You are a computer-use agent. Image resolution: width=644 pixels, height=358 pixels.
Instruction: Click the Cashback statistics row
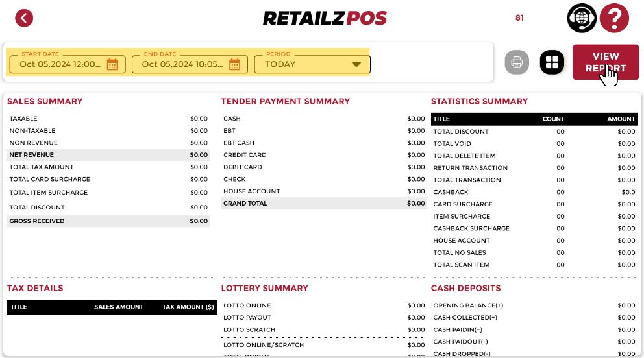pyautogui.click(x=534, y=192)
